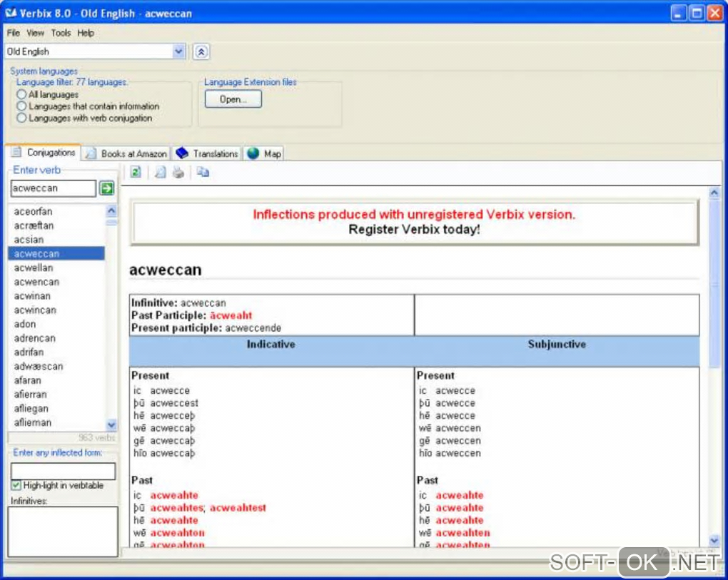Click the copy icon in conjugation toolbar
This screenshot has height=580, width=728.
203,172
